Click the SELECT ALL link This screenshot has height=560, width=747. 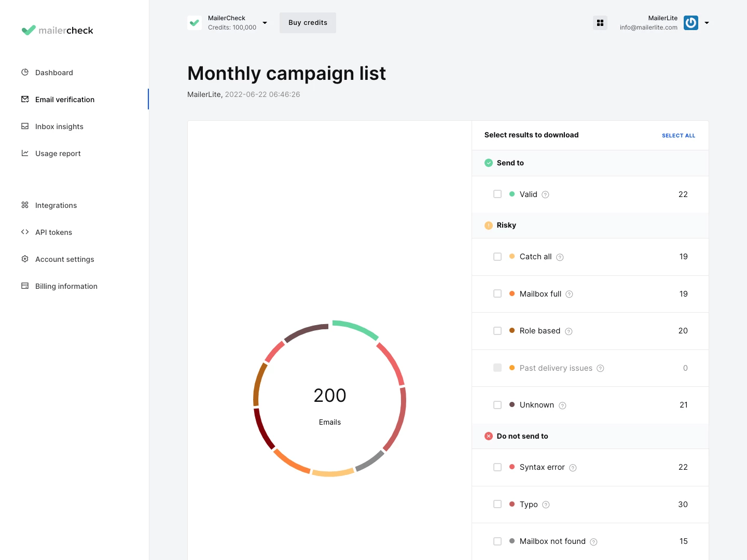tap(678, 135)
